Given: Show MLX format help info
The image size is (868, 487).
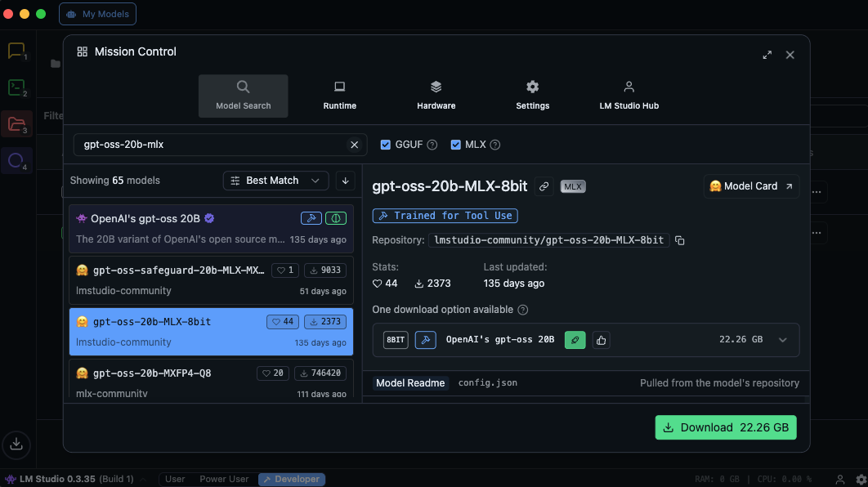Looking at the screenshot, I should pos(495,145).
